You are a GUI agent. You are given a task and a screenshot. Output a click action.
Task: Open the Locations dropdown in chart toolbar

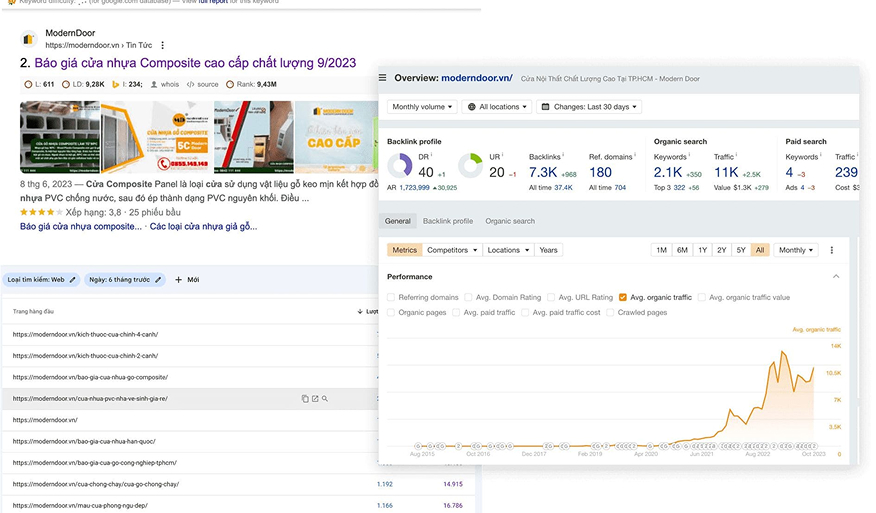coord(508,250)
